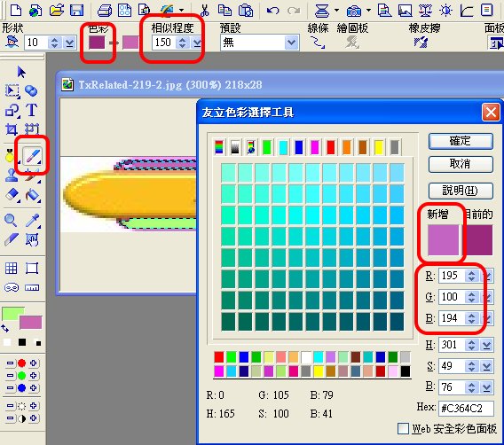Screen dimensions: 504x445
Task: Pick the red swatch in bottom palette
Action: pyautogui.click(x=219, y=357)
